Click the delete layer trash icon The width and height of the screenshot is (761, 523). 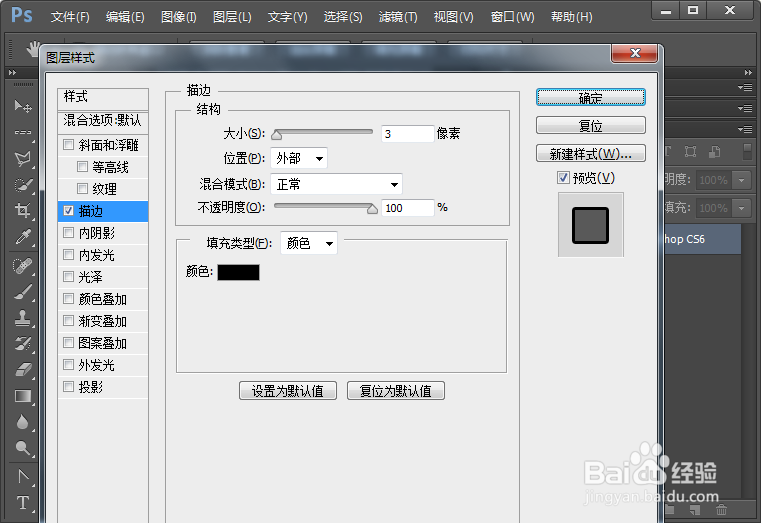coord(722,510)
